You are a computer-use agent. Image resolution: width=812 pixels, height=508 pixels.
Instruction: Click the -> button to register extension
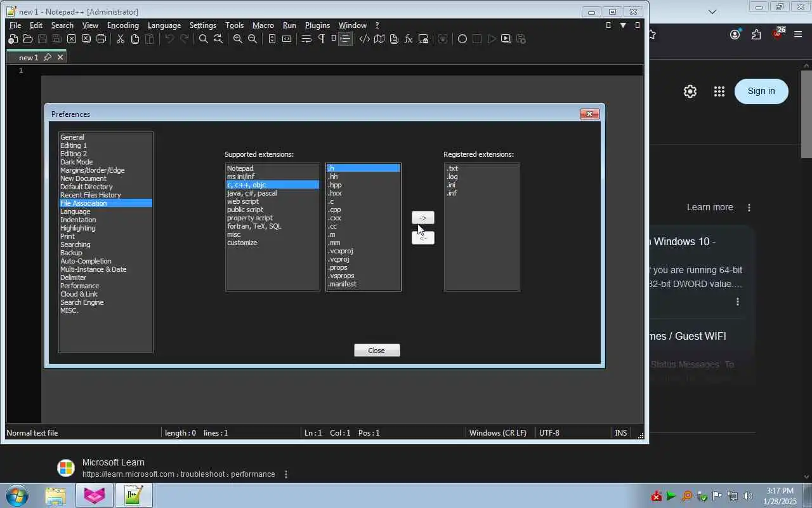point(423,218)
